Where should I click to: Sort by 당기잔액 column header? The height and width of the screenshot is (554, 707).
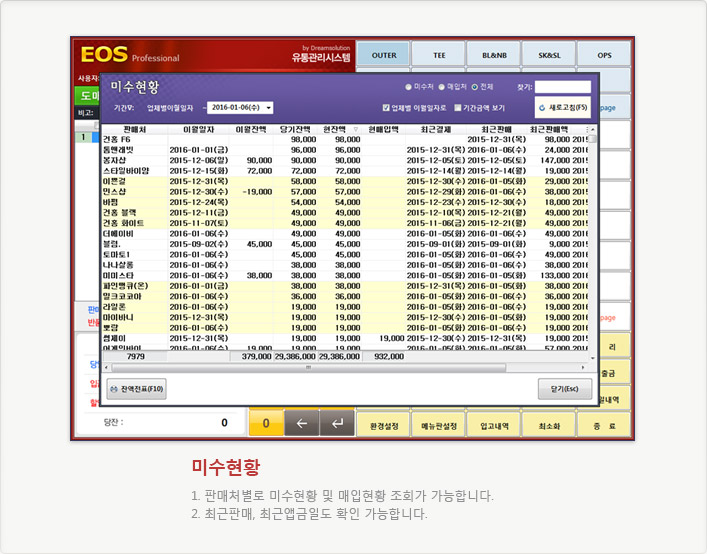(295, 130)
